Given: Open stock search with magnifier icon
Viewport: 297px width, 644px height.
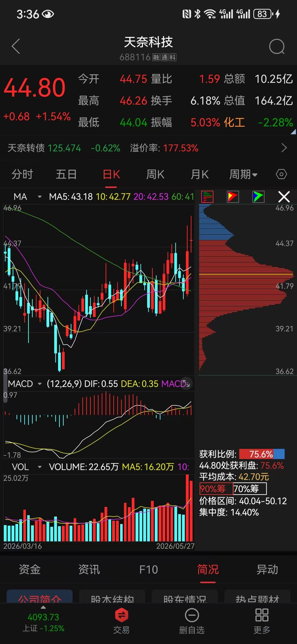Looking at the screenshot, I should pyautogui.click(x=277, y=46).
